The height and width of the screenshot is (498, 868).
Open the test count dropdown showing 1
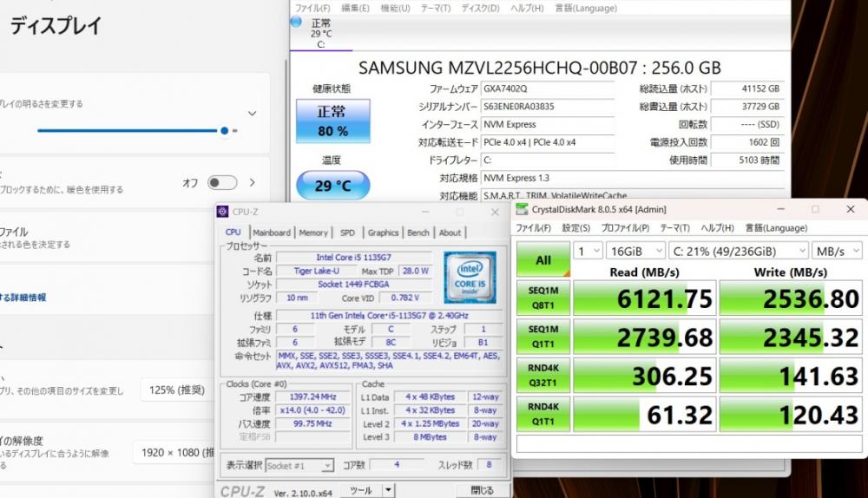click(588, 252)
